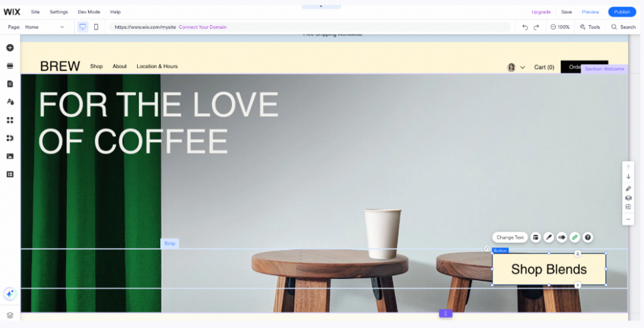Open the section layout icon

pyautogui.click(x=628, y=206)
